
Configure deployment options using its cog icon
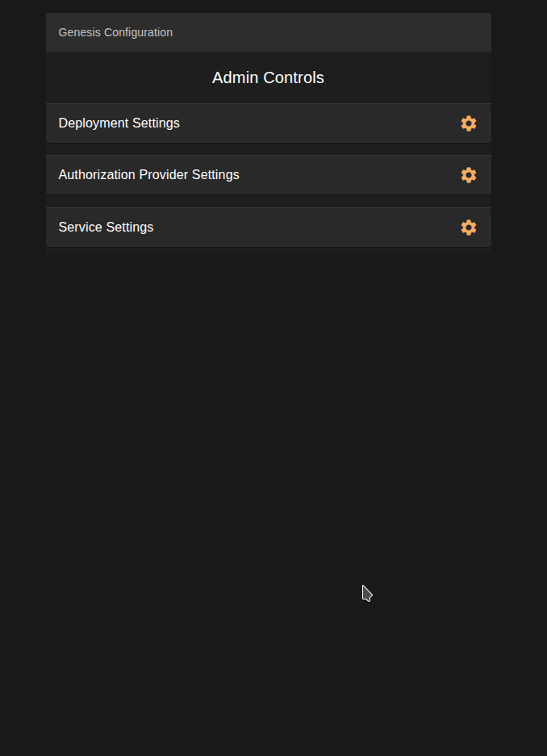tap(469, 123)
